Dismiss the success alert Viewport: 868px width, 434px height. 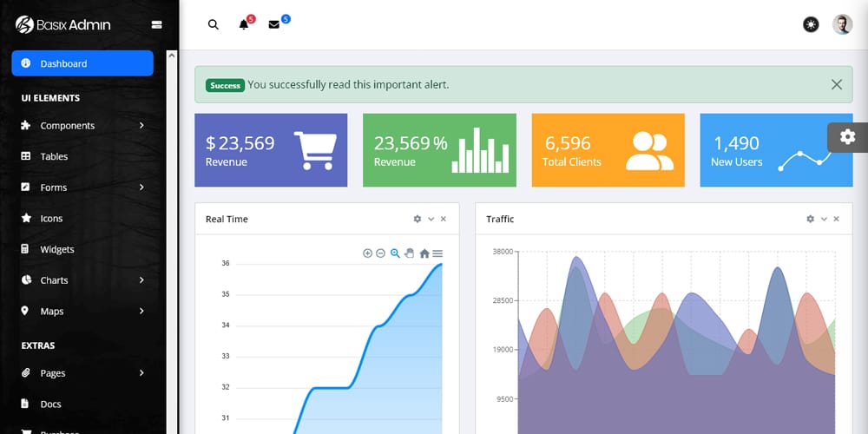click(836, 85)
